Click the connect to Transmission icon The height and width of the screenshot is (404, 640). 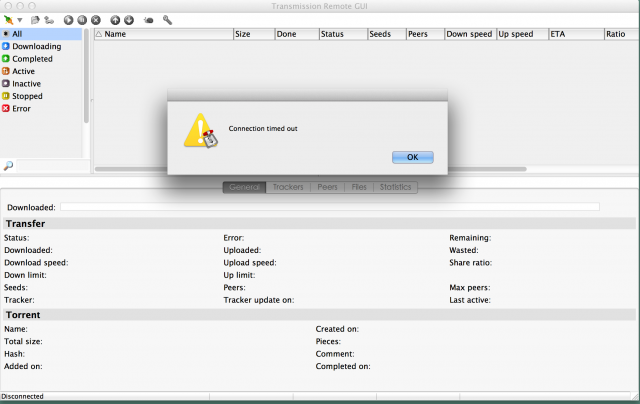(x=8, y=20)
